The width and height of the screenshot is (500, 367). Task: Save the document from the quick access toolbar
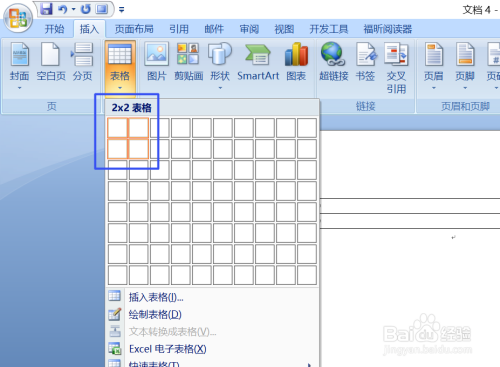[x=46, y=9]
